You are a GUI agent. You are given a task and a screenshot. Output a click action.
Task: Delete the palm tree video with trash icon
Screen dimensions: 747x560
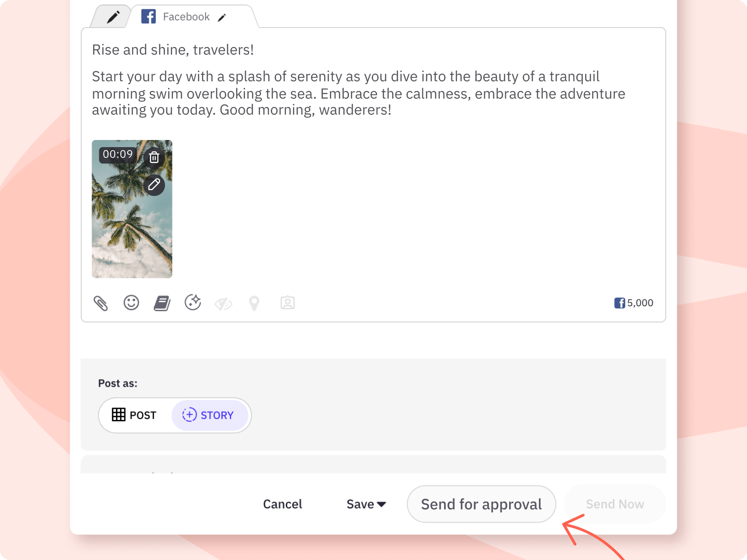pyautogui.click(x=154, y=157)
